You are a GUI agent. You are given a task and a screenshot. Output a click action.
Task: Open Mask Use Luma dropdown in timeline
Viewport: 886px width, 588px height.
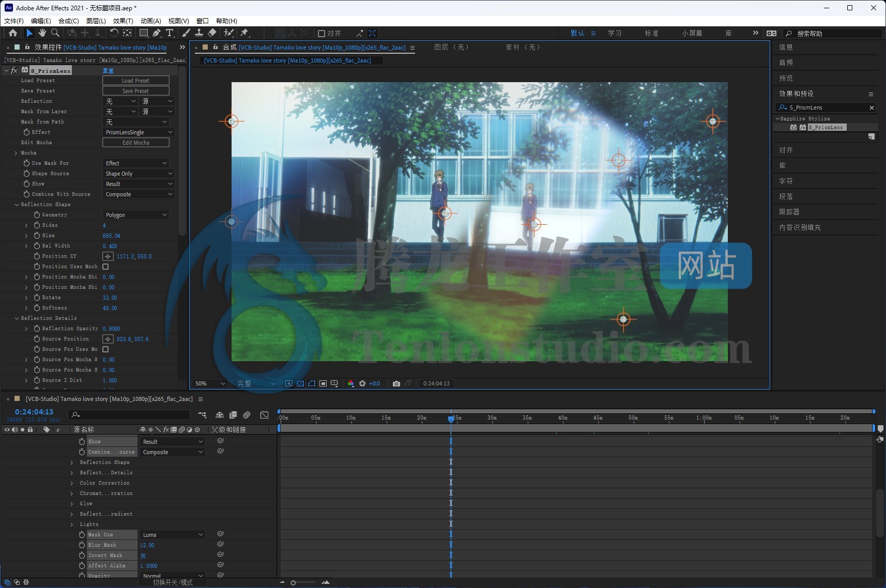(173, 535)
